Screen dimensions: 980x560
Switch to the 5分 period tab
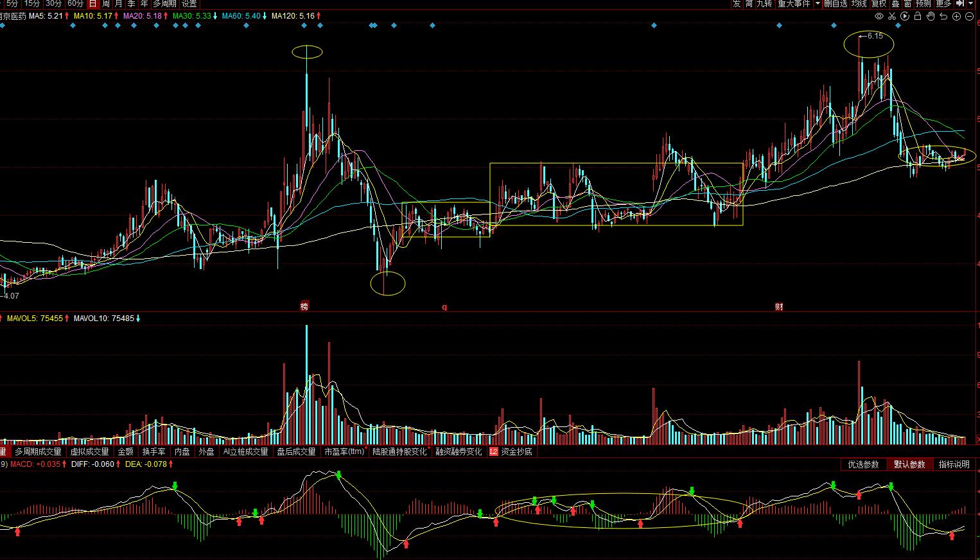coord(12,4)
